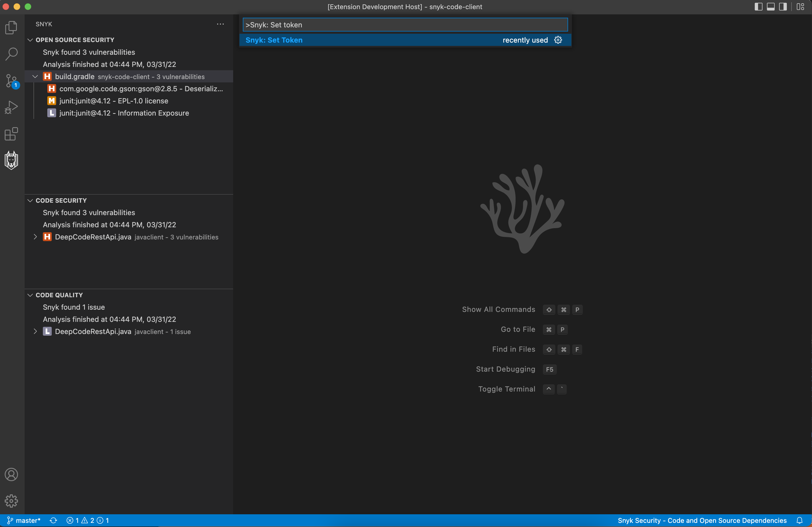Click the master* branch in status bar
Image resolution: width=812 pixels, height=527 pixels.
[24, 520]
